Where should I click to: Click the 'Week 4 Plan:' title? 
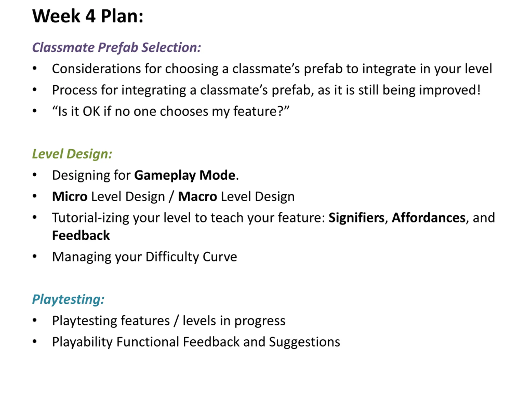(88, 16)
